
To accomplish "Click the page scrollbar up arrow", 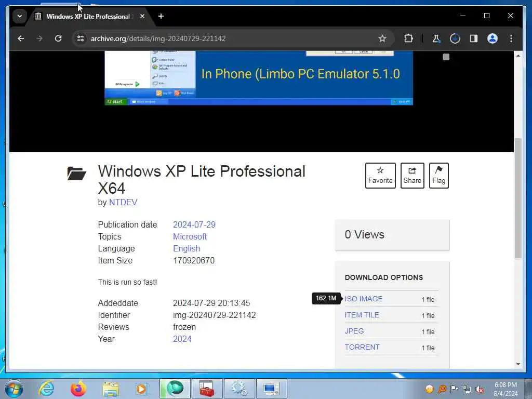I will 518,56.
